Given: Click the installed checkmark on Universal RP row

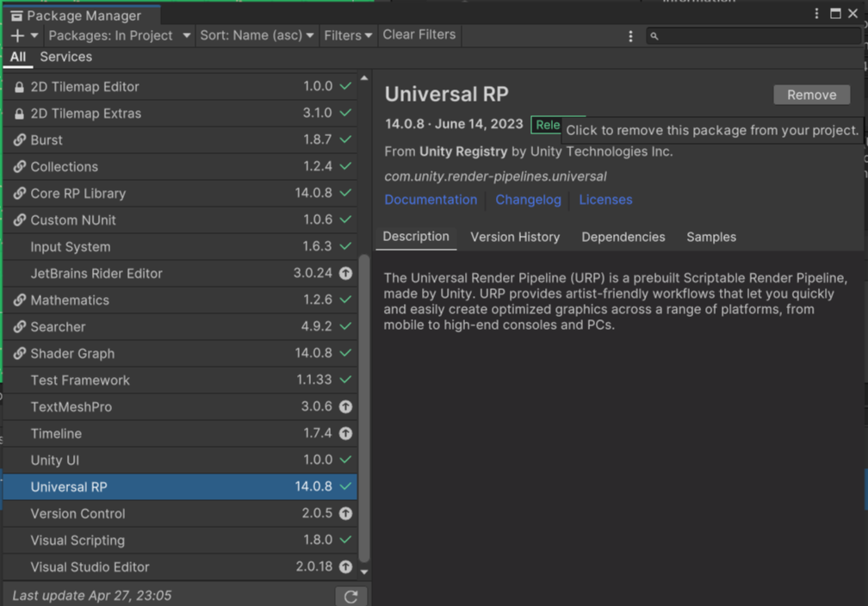Looking at the screenshot, I should tap(345, 486).
